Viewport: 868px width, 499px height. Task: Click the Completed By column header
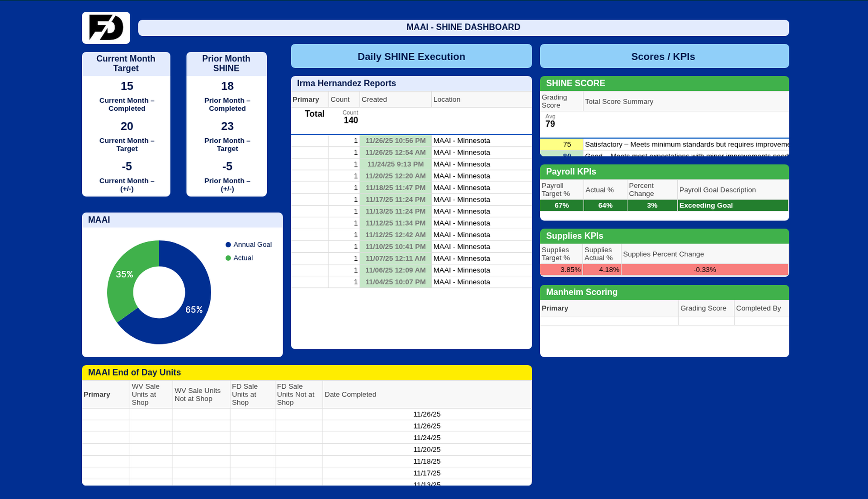(x=758, y=308)
